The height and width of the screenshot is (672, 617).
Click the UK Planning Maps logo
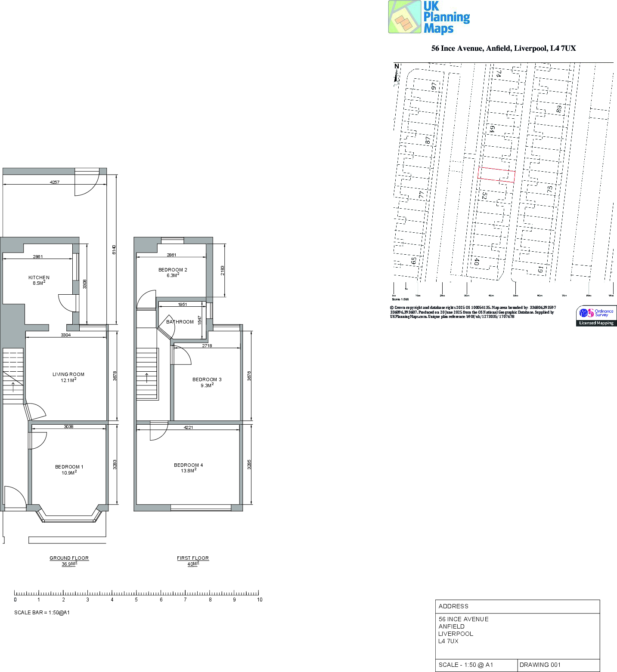[429, 17]
